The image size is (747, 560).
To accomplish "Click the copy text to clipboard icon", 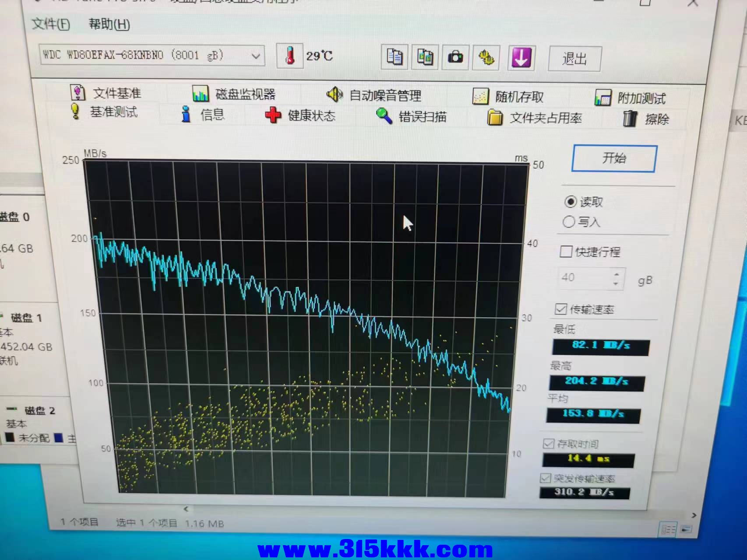I will [395, 57].
